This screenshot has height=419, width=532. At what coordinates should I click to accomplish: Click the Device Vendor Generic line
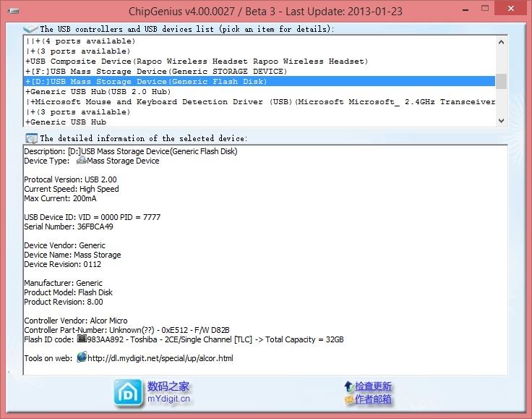coord(64,245)
